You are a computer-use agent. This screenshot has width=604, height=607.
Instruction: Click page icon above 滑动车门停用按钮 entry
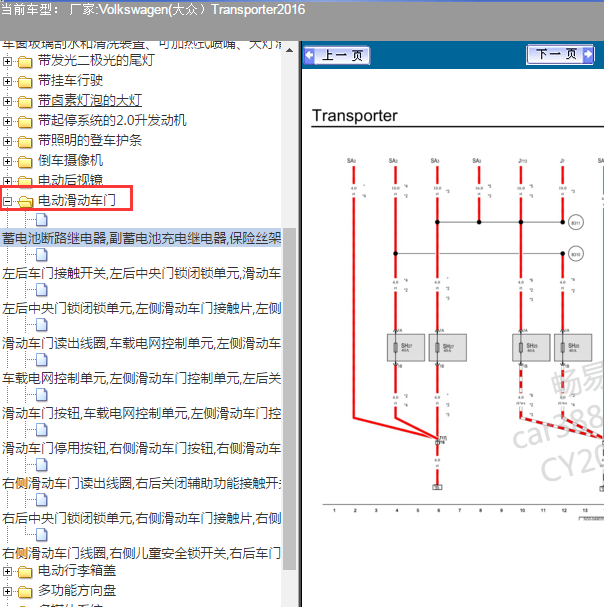click(x=41, y=430)
